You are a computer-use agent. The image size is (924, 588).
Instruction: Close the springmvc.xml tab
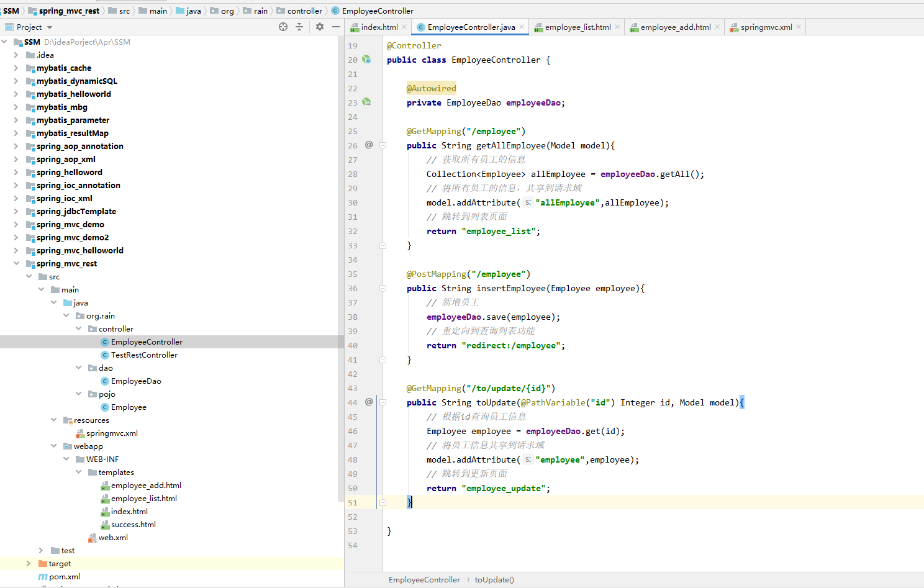click(x=799, y=27)
